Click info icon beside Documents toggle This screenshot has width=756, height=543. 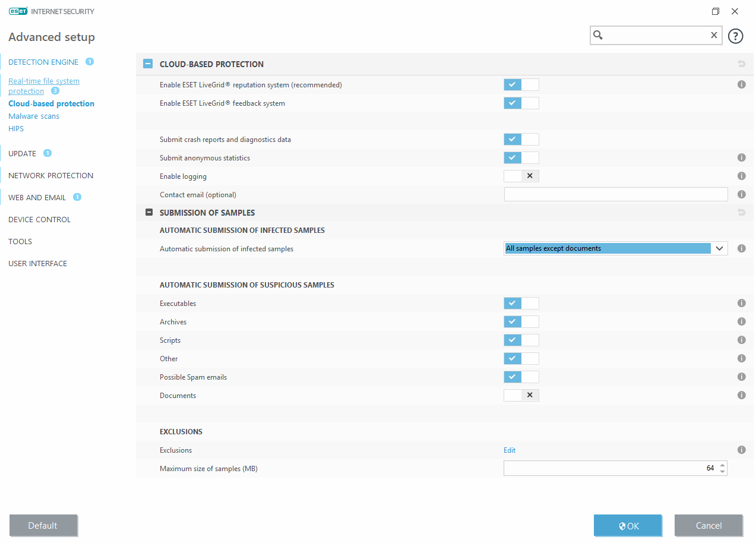tap(741, 395)
